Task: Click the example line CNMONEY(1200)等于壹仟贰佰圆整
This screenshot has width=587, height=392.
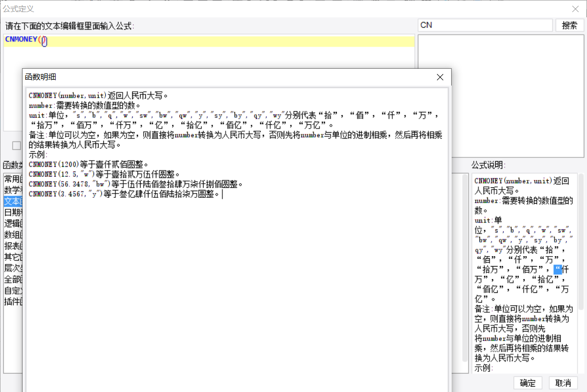Action: (88, 164)
